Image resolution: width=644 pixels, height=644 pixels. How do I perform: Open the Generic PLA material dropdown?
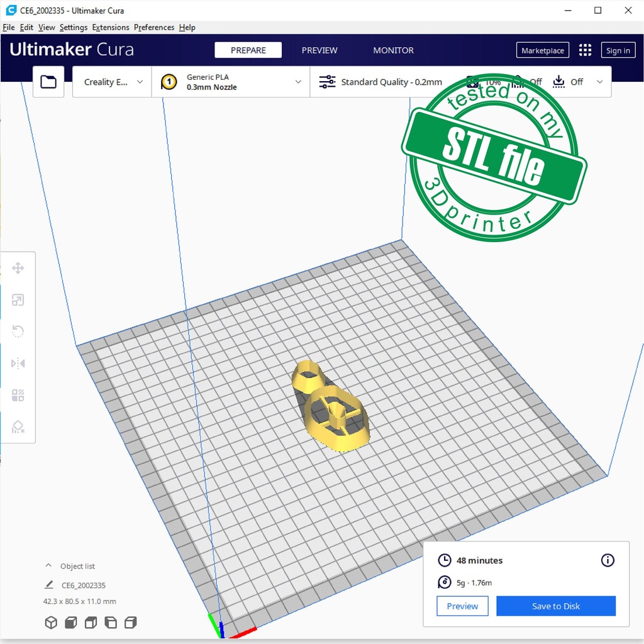pos(231,82)
